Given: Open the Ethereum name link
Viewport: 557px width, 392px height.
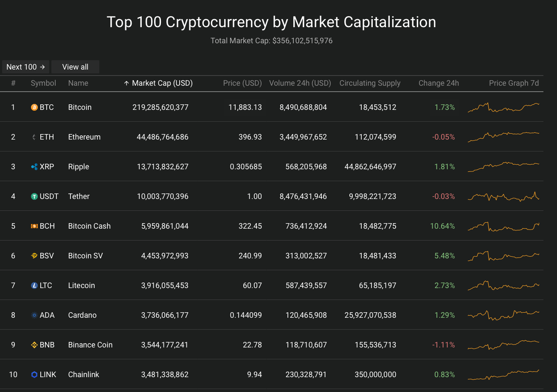Looking at the screenshot, I should click(84, 137).
